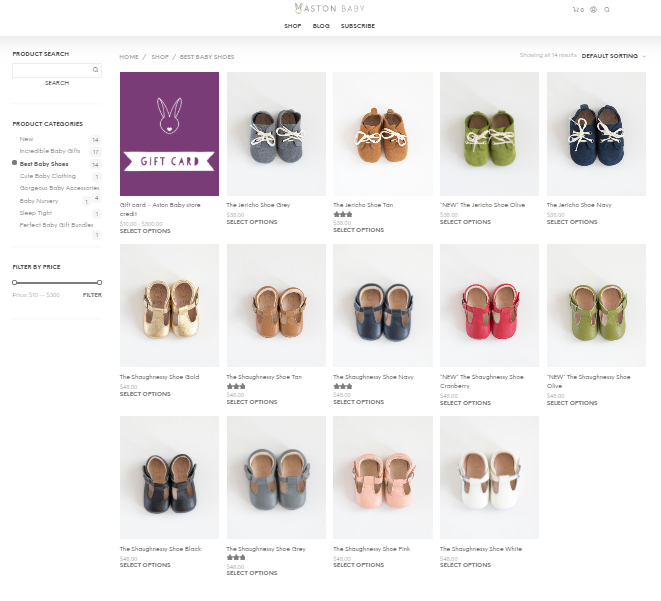Viewport: 661px width, 601px height.
Task: Click magnifier icon in product search box
Action: pos(95,70)
